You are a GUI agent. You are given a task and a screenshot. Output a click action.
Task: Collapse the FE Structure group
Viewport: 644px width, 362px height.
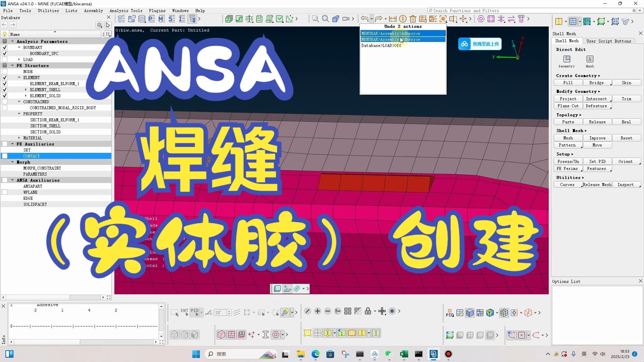click(12, 66)
